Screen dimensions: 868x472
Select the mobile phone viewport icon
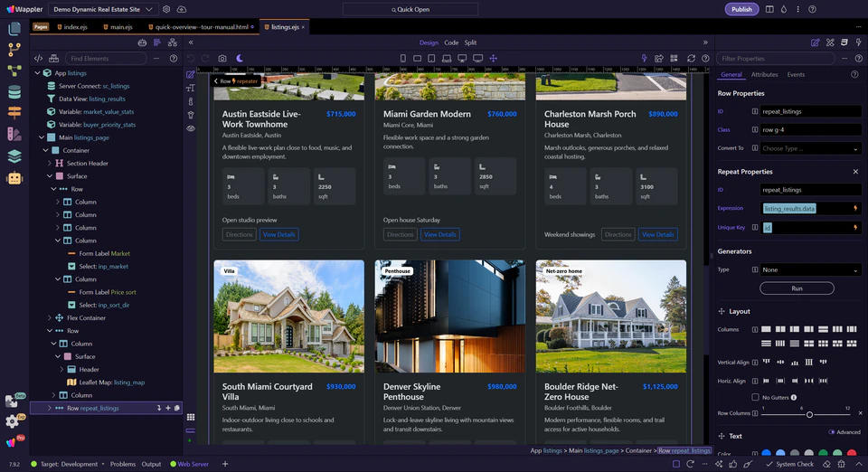click(x=402, y=58)
